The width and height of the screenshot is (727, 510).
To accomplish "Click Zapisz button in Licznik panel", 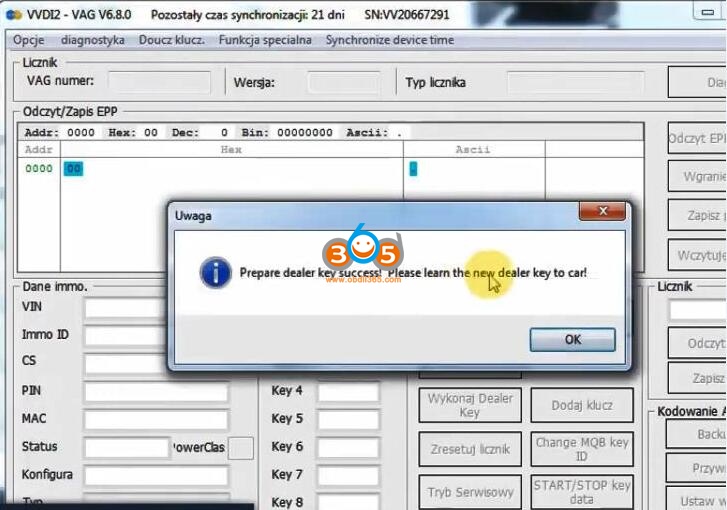I will coord(697,378).
